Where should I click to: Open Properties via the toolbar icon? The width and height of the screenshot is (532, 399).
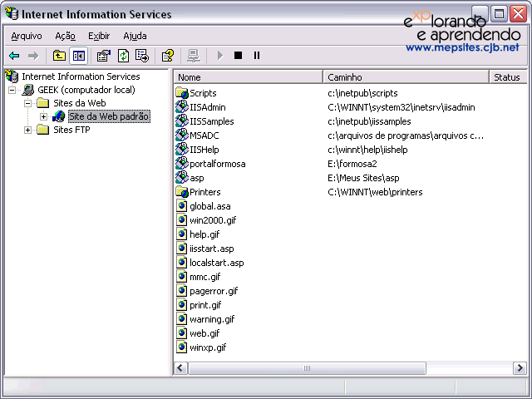(104, 56)
